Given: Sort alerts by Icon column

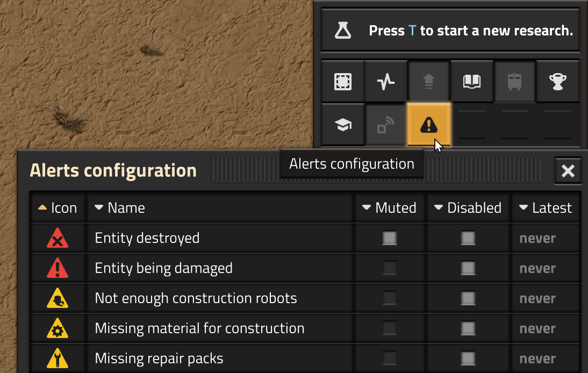Looking at the screenshot, I should click(58, 207).
